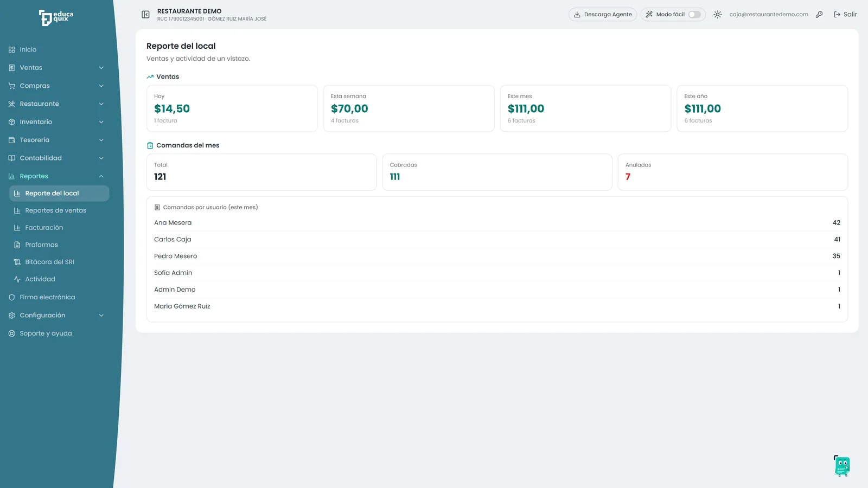Click the Salir logout button
Viewport: 868px width, 488px height.
point(845,15)
